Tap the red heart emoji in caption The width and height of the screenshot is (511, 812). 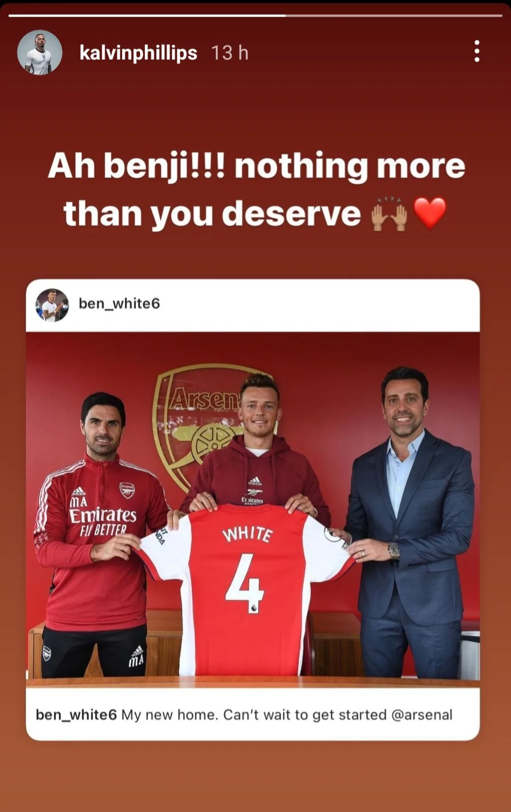click(430, 214)
